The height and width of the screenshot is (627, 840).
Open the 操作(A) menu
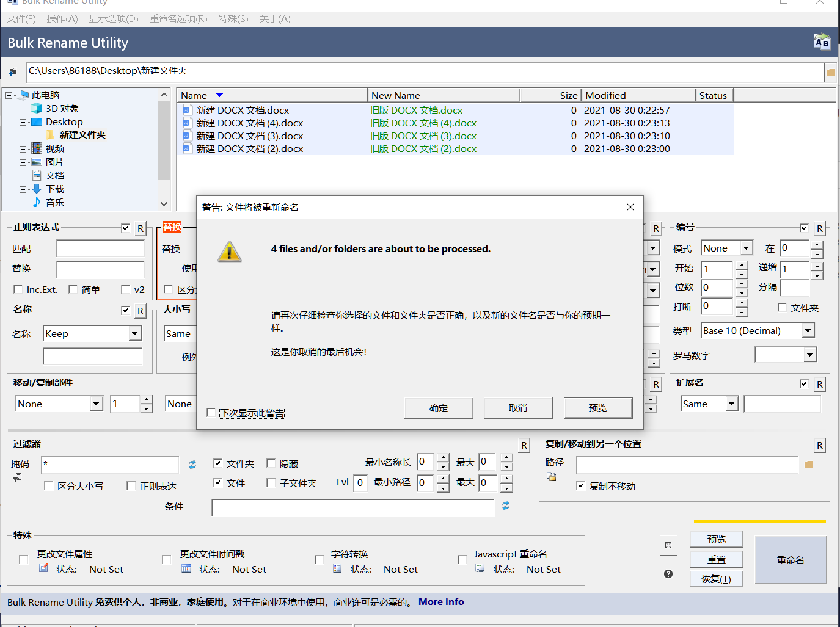point(62,18)
